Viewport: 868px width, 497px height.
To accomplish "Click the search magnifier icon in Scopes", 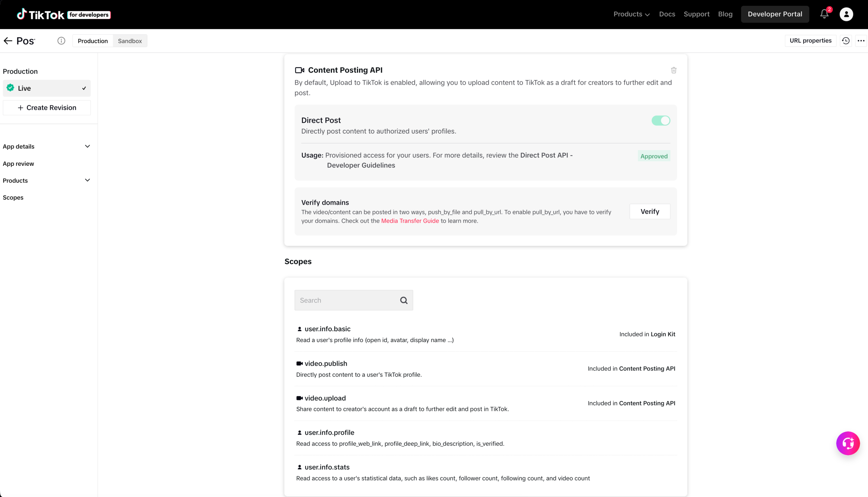I will pyautogui.click(x=404, y=300).
